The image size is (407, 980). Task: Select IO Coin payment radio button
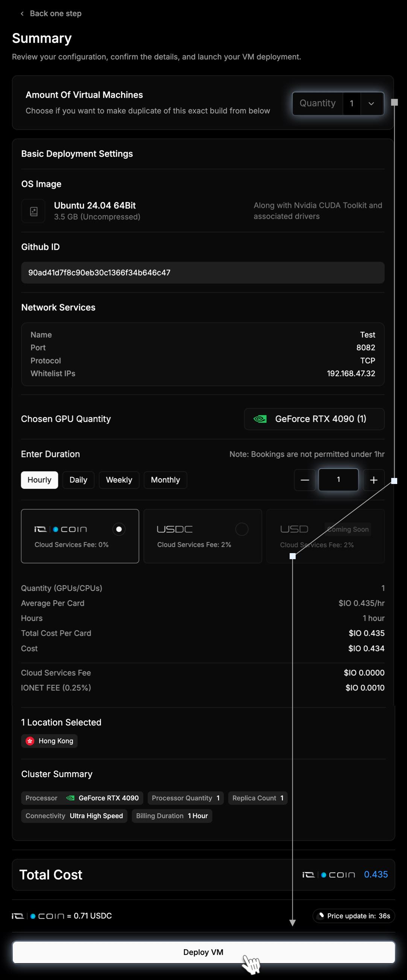point(119,529)
